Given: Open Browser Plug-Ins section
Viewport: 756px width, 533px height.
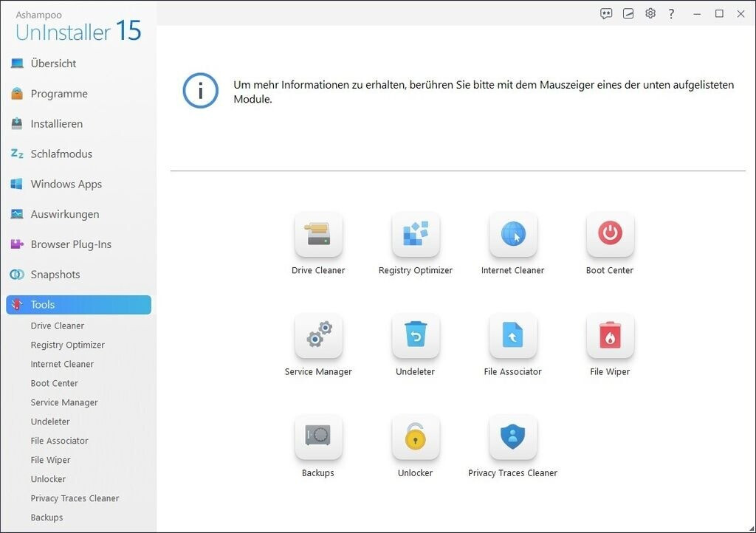Looking at the screenshot, I should [71, 244].
